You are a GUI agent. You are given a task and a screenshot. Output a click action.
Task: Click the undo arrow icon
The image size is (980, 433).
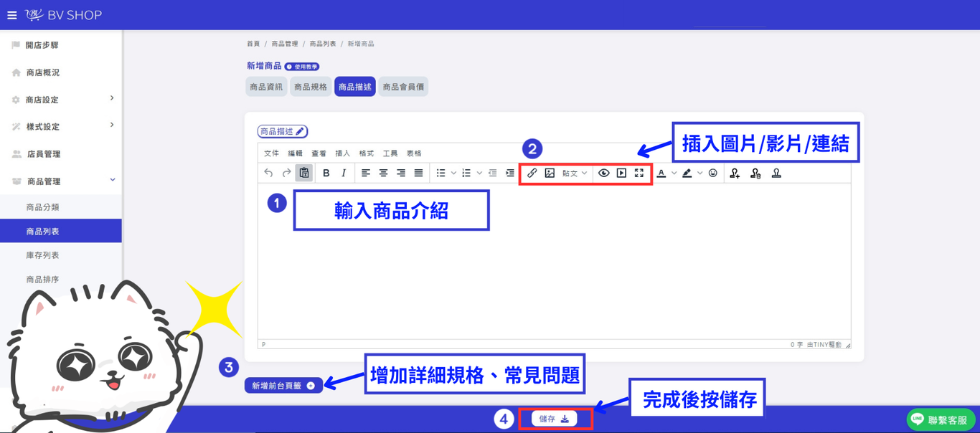point(268,173)
